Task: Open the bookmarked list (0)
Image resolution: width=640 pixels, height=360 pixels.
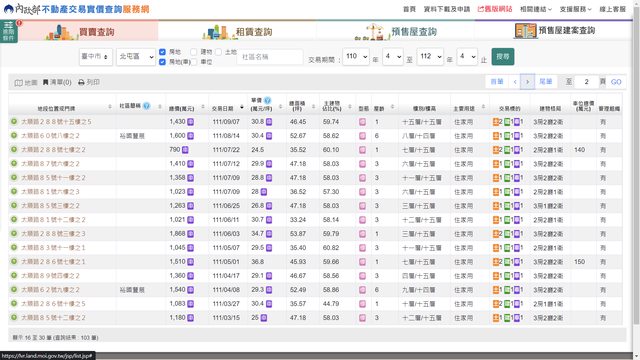Action: coord(57,82)
